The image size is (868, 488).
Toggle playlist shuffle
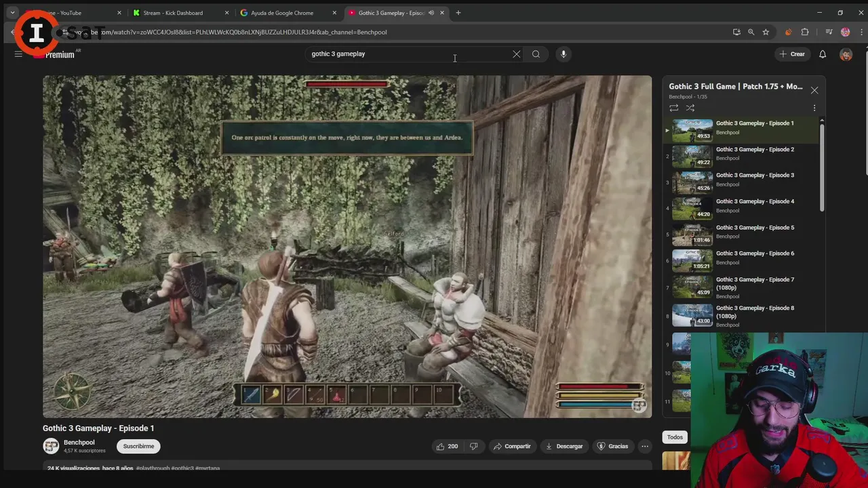(690, 108)
